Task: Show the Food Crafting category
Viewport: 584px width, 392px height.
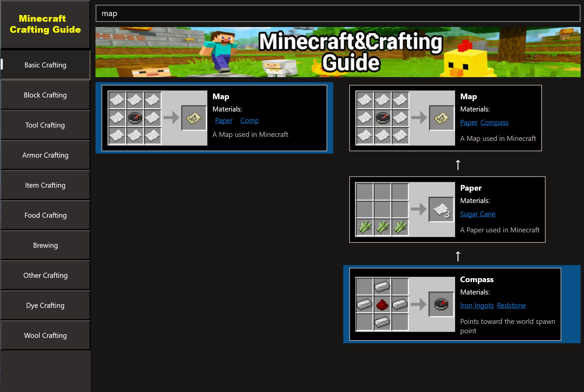Action: (x=45, y=215)
